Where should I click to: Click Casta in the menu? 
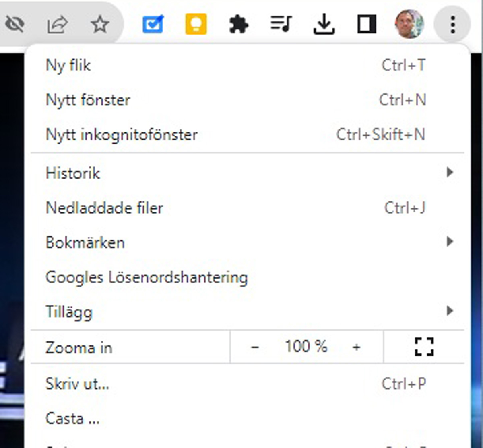click(x=72, y=418)
